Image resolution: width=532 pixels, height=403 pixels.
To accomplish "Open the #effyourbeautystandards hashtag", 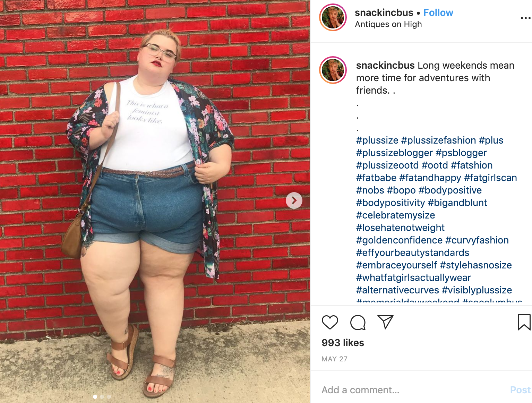I will tap(413, 253).
